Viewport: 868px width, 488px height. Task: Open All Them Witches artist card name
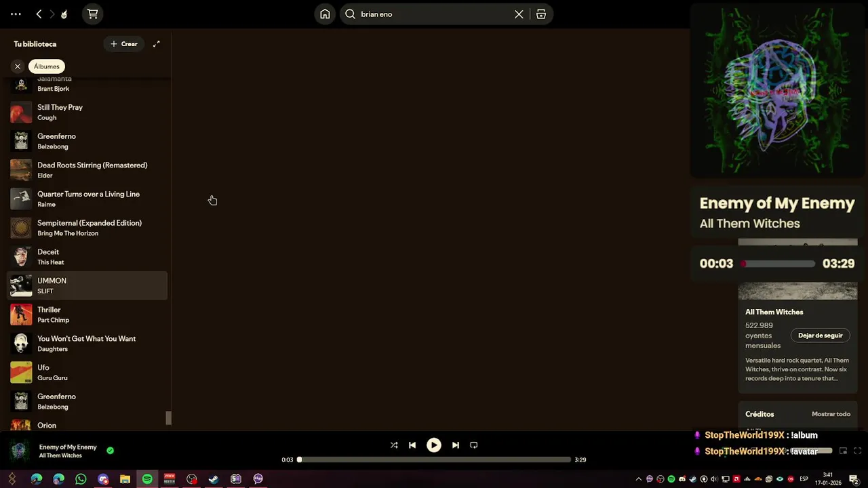pyautogui.click(x=774, y=312)
